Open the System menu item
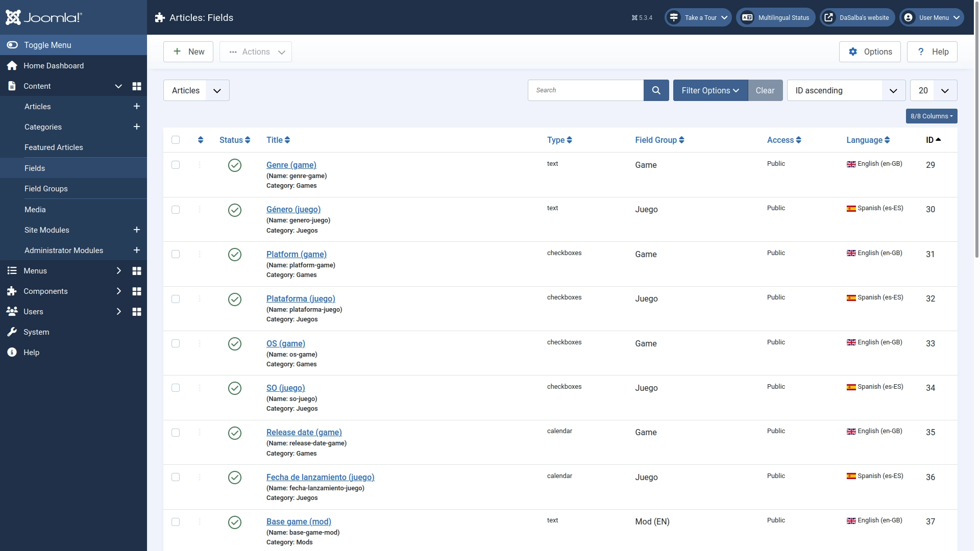The width and height of the screenshot is (980, 551). (36, 332)
